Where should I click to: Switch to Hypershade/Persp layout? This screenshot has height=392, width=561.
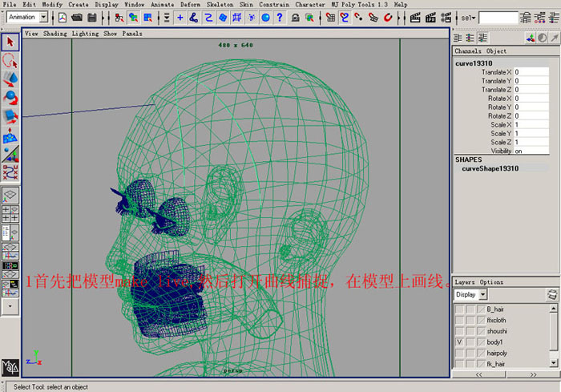(x=10, y=270)
